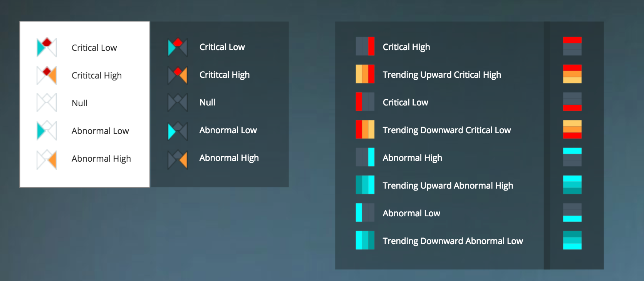The width and height of the screenshot is (644, 281).
Task: Click the Trending Downward Abnormal Low label
Action: click(453, 241)
